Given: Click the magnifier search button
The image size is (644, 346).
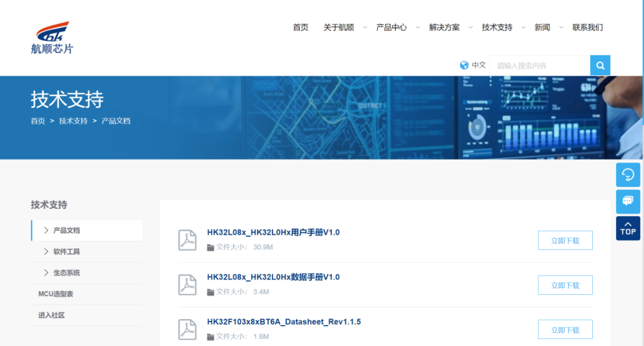Looking at the screenshot, I should pos(600,65).
